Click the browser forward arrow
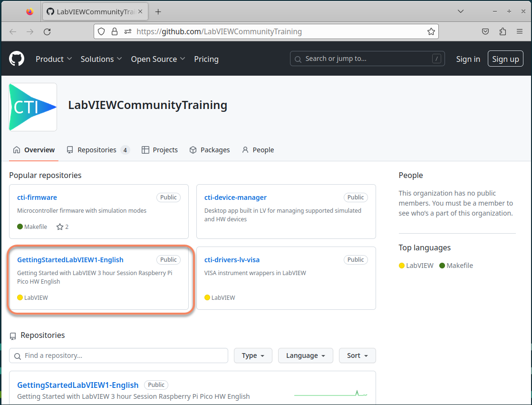 point(30,31)
